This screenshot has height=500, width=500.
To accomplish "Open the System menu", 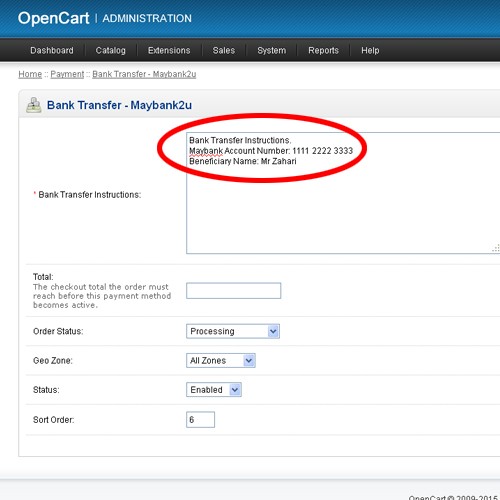I will [272, 50].
